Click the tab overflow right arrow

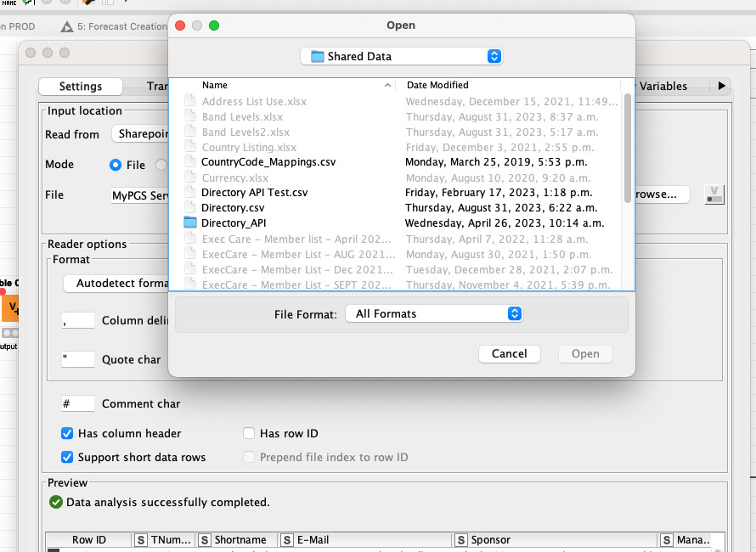pyautogui.click(x=721, y=86)
